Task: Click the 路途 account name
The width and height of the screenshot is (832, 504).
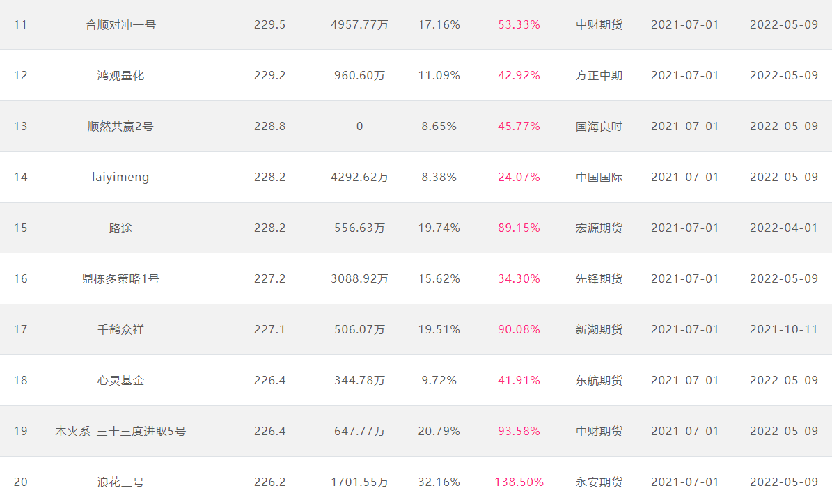Action: 120,228
